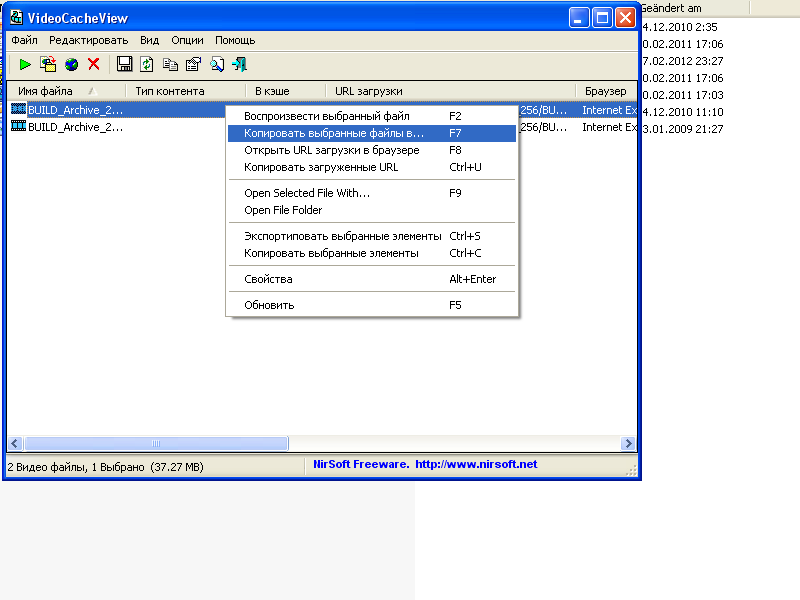The image size is (800, 600).
Task: Click 256/BU… URL cell in the unselected row
Action: pos(543,127)
